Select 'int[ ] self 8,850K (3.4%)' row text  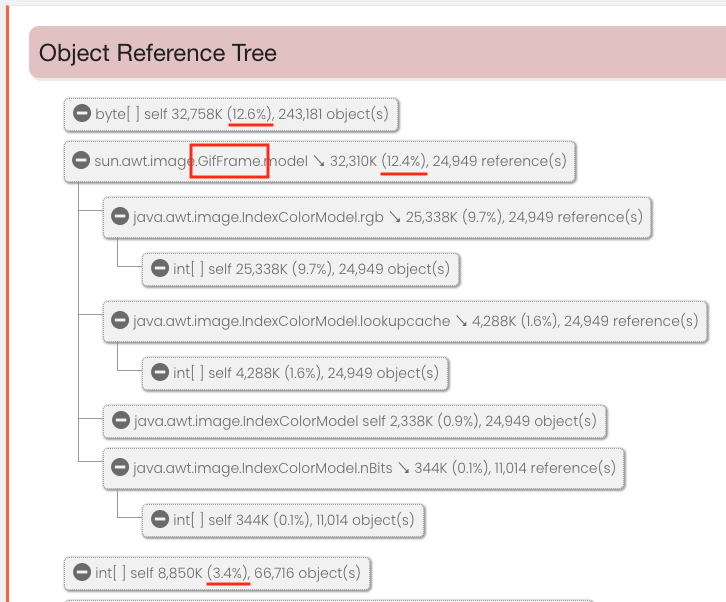[x=228, y=573]
